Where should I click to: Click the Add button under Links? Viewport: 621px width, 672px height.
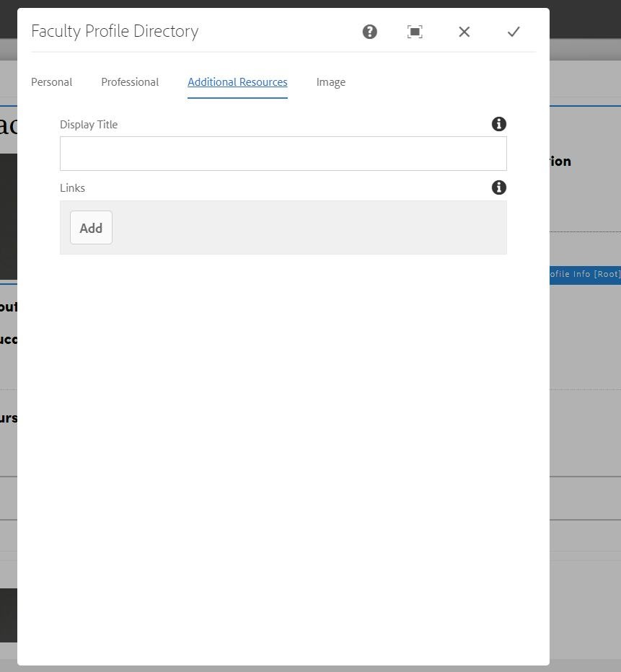point(91,228)
